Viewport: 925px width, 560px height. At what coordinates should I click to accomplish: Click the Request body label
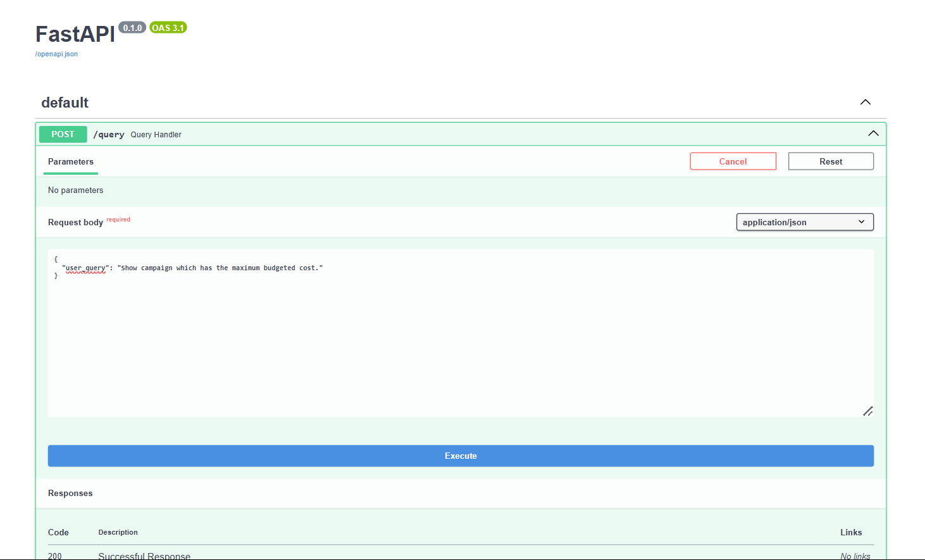pyautogui.click(x=75, y=222)
